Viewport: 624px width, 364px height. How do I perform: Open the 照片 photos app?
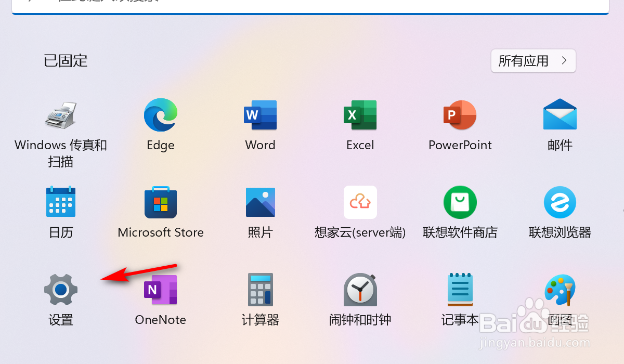click(x=260, y=202)
